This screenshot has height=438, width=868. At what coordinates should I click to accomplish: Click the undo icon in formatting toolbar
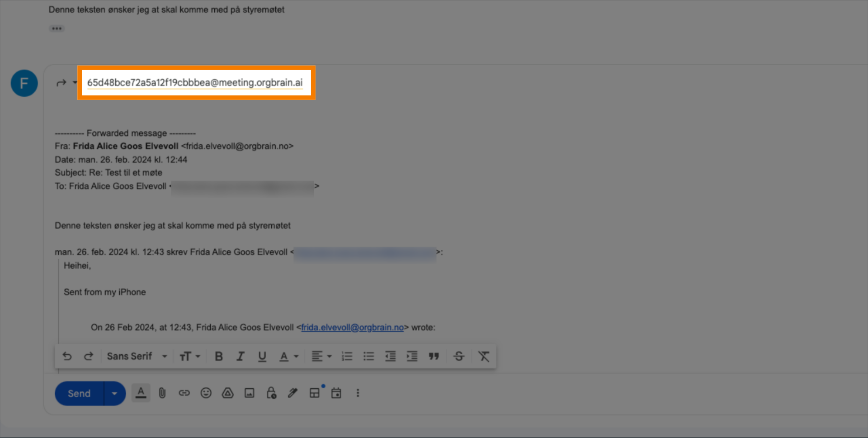[67, 356]
